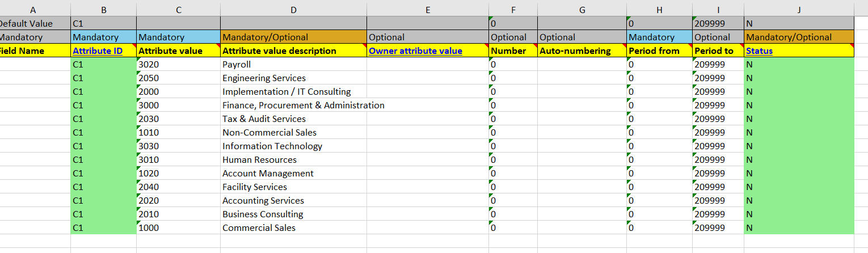Click the Attribute value header cell
Image resolution: width=868 pixels, height=253 pixels.
[178, 50]
